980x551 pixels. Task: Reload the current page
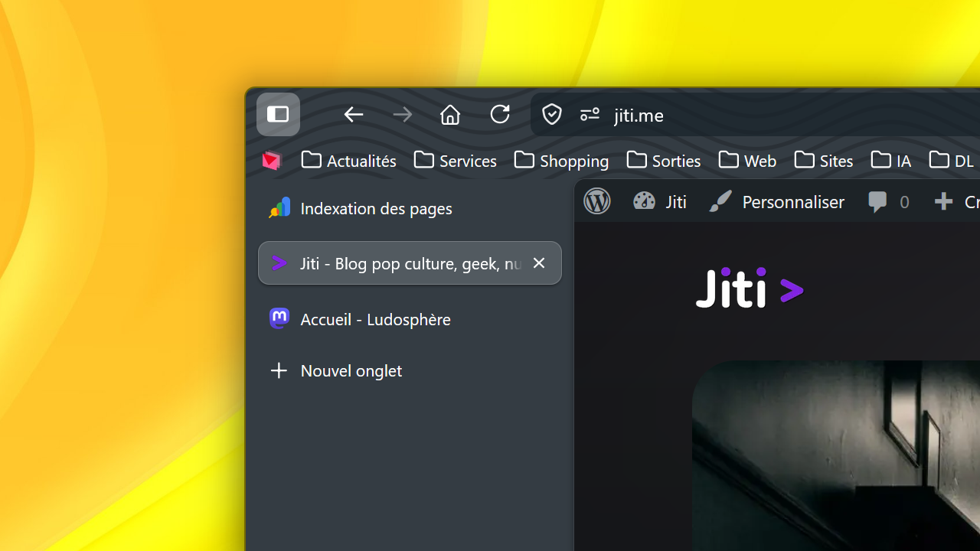point(500,115)
